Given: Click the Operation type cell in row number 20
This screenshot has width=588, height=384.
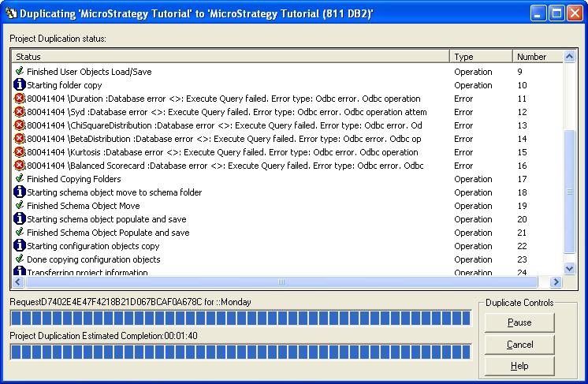Looking at the screenshot, I should tap(473, 219).
